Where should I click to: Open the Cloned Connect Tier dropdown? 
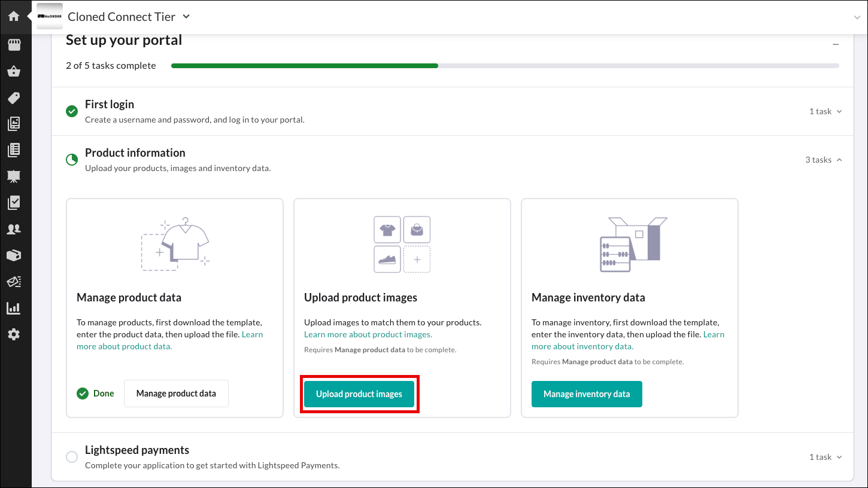pyautogui.click(x=186, y=17)
